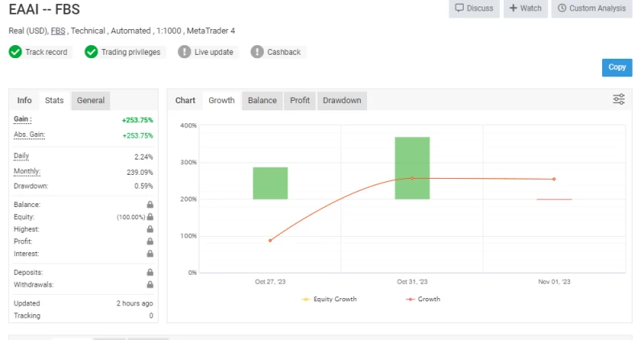The height and width of the screenshot is (340, 644).
Task: Toggle Equity Growth series in chart legend
Action: coord(328,299)
